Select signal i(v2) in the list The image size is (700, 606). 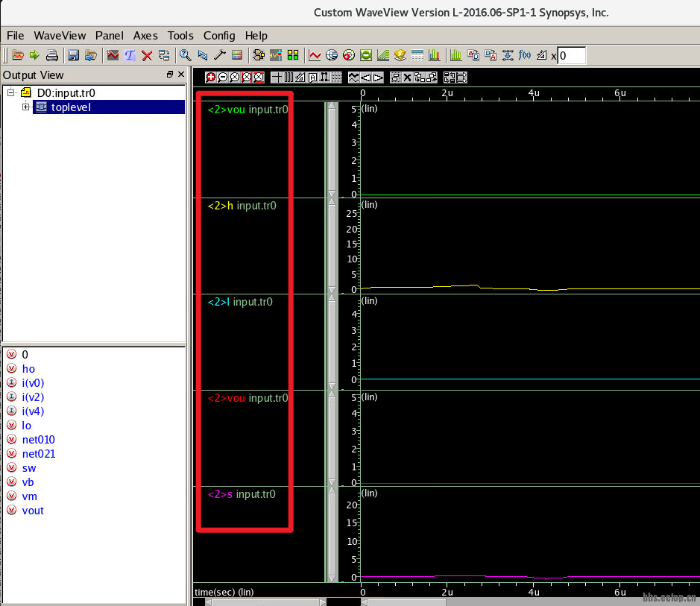[x=33, y=397]
